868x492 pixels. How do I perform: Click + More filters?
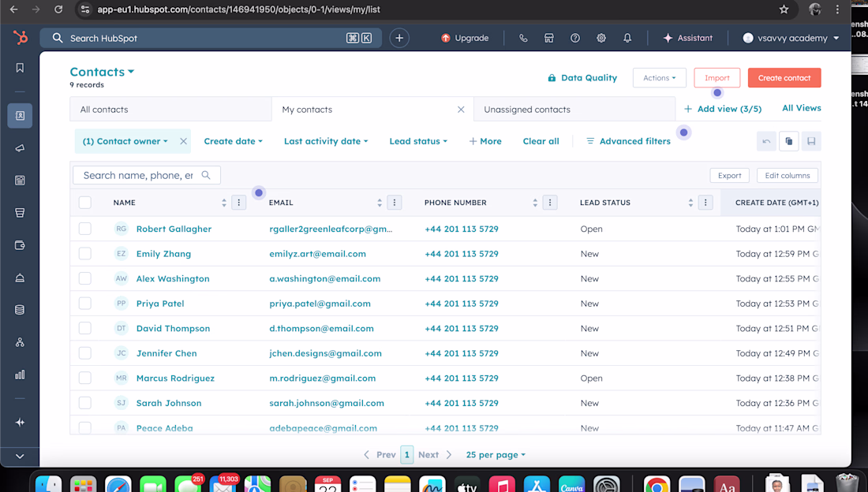pyautogui.click(x=485, y=141)
